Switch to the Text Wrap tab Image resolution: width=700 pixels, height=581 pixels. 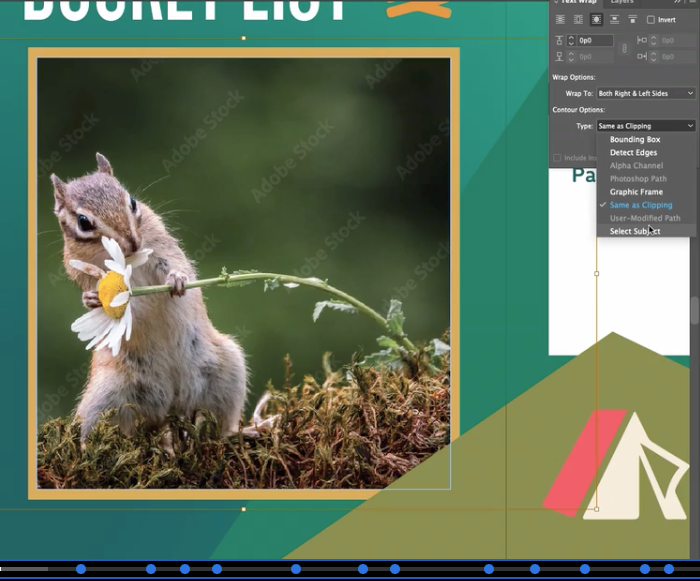(578, 2)
